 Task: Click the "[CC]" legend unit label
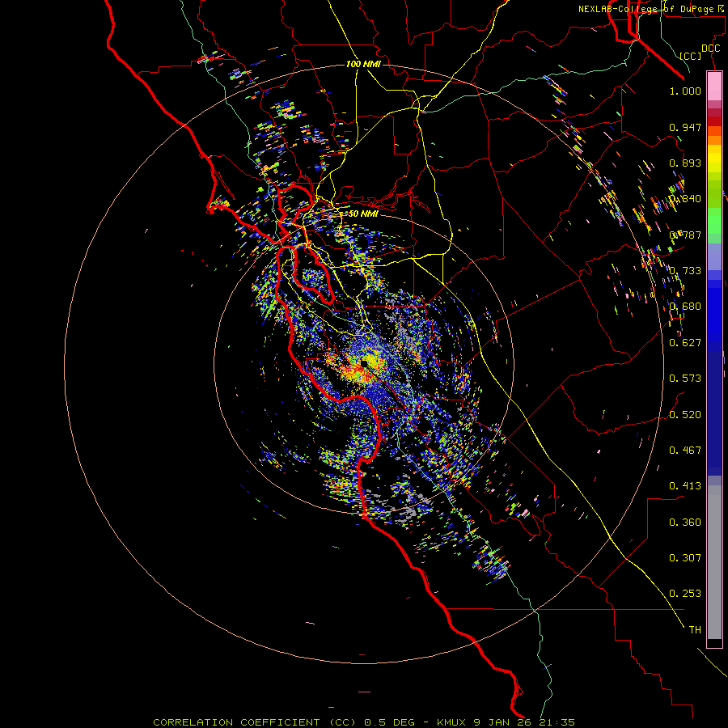tap(690, 56)
